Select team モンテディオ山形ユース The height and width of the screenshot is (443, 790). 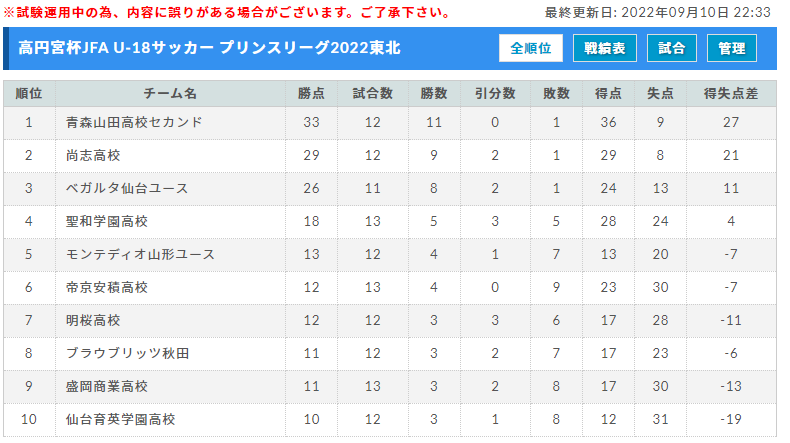(141, 255)
